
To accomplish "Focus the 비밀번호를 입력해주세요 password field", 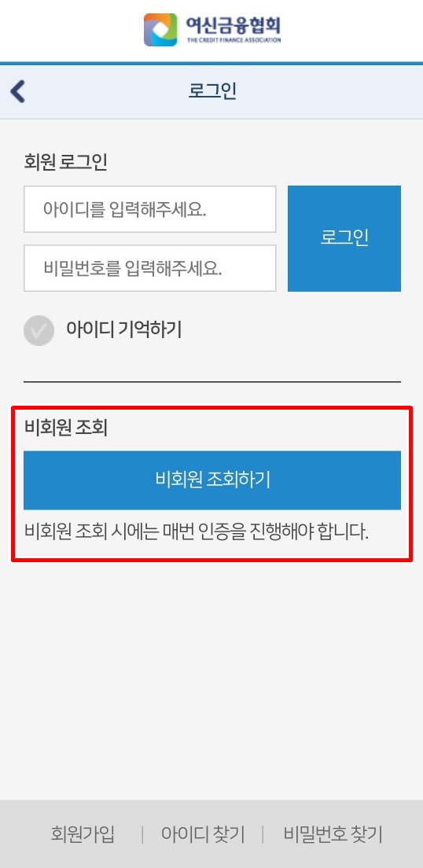I will [149, 268].
